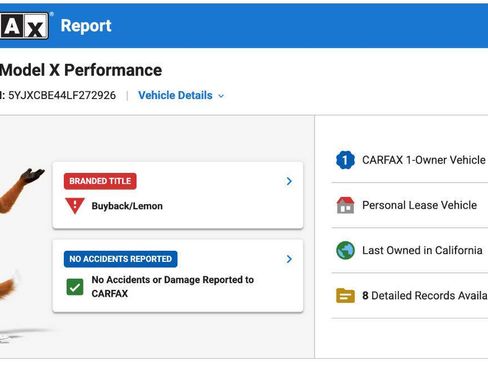Click the blue 1-Owner badge icon
This screenshot has height=366, width=488.
[345, 160]
